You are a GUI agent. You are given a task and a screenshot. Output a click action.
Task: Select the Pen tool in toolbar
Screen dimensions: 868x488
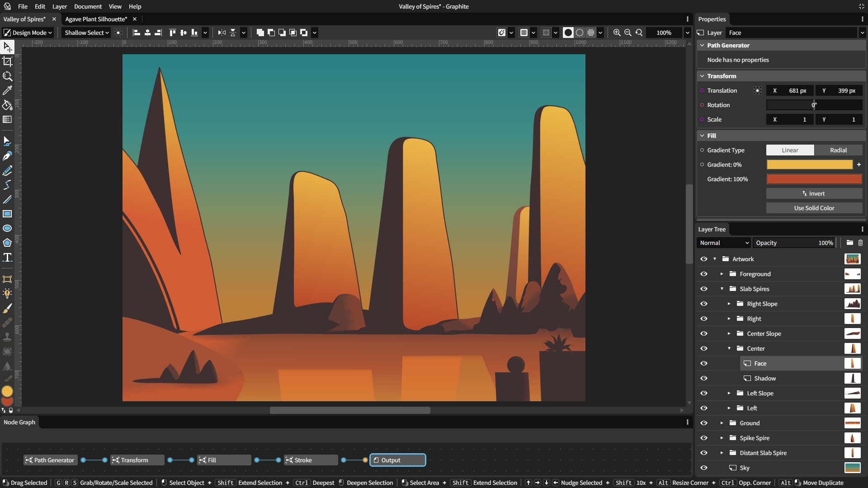pyautogui.click(x=7, y=155)
